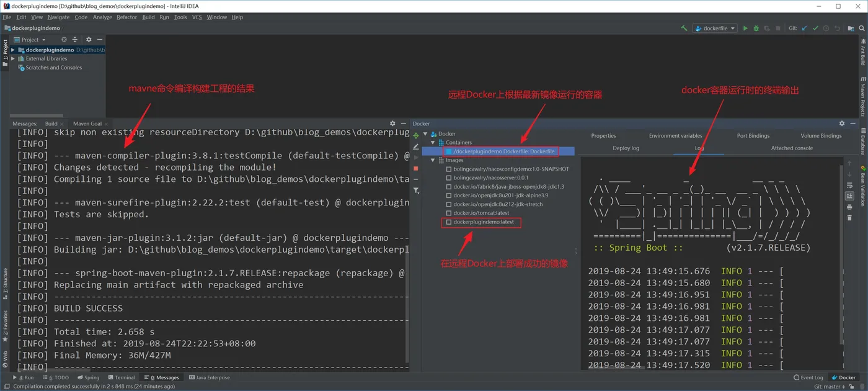Viewport: 868px width, 391px height.
Task: Open the File menu
Action: coord(7,17)
